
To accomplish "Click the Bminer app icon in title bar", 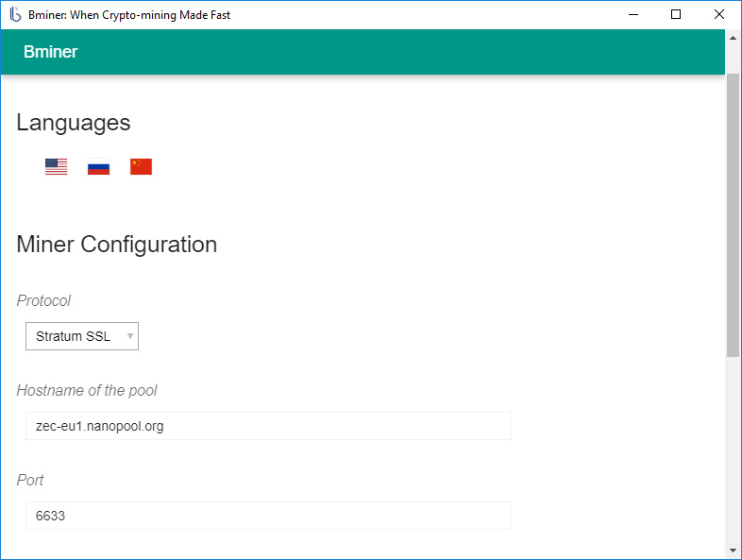I will coord(15,15).
